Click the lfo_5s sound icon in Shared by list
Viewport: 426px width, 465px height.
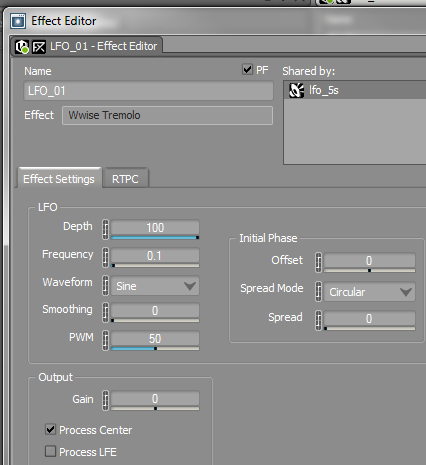tap(296, 90)
